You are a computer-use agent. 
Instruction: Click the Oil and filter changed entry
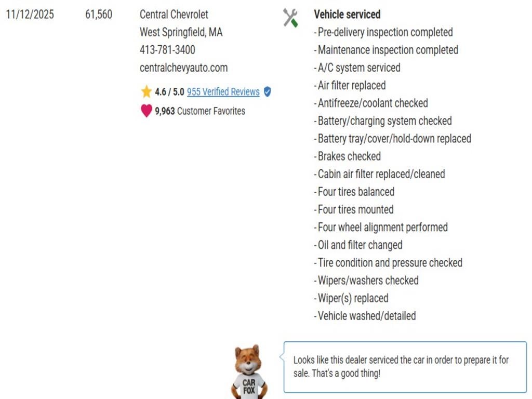(x=360, y=245)
